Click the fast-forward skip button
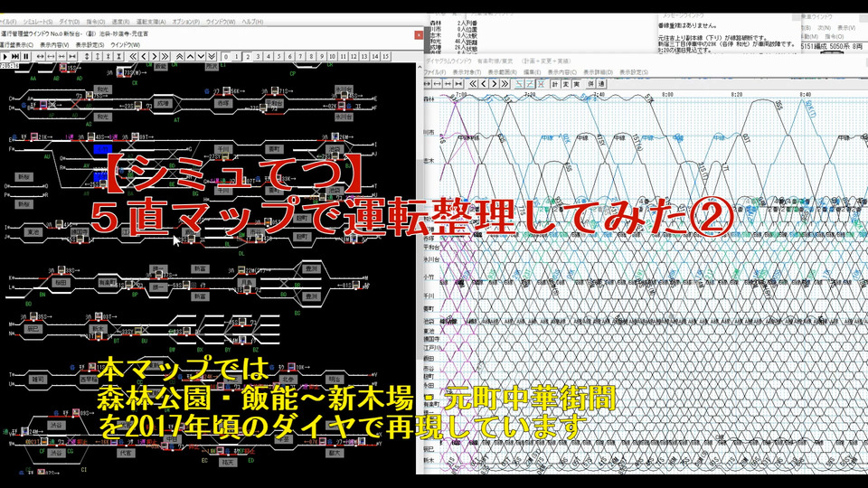Viewport: 868px width, 488px height. 15,56
